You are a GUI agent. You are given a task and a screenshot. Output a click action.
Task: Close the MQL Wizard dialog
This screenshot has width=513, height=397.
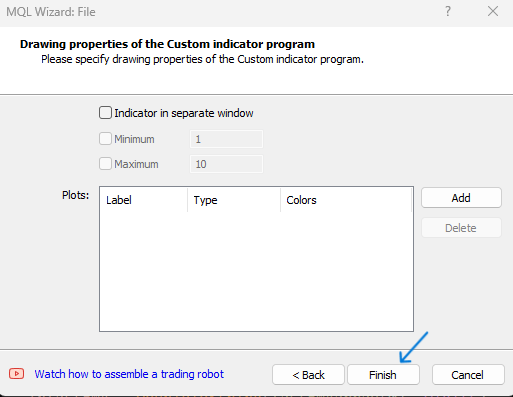point(493,11)
